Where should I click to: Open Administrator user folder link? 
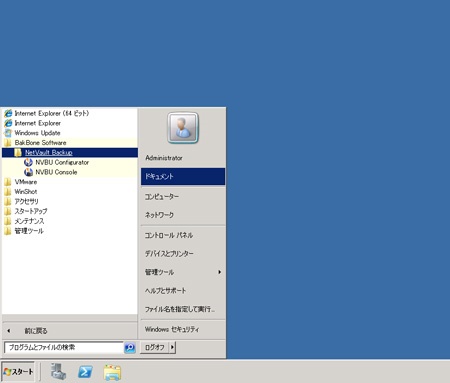(x=164, y=158)
